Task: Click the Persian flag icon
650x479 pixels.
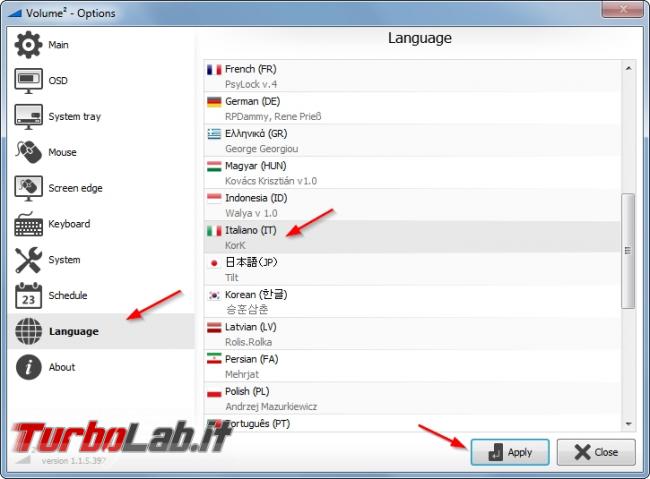Action: (214, 359)
